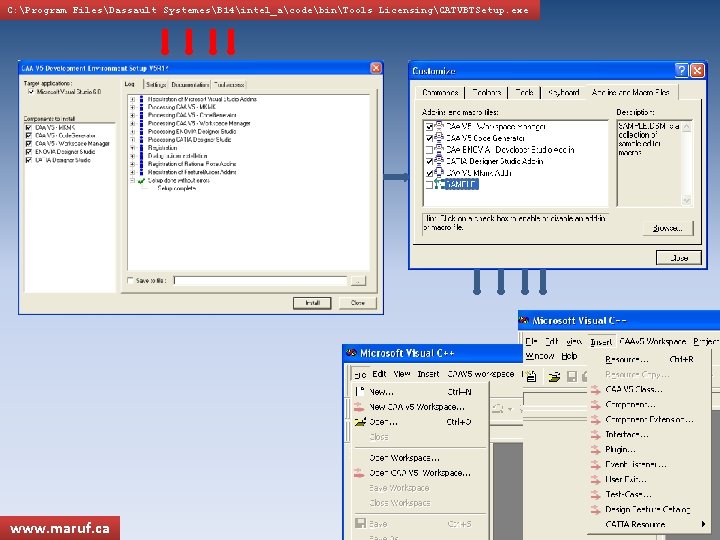
Task: Open Keyboard tab in Customize dialog
Action: point(563,92)
